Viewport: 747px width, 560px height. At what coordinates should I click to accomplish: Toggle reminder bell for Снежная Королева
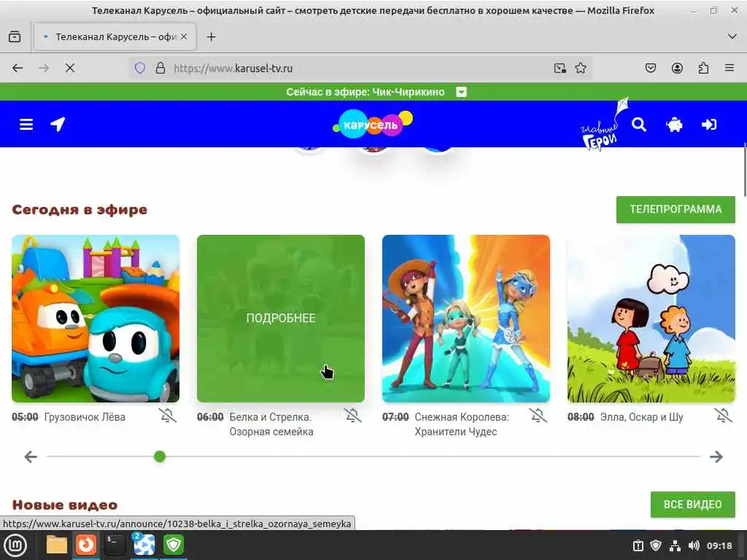point(538,416)
